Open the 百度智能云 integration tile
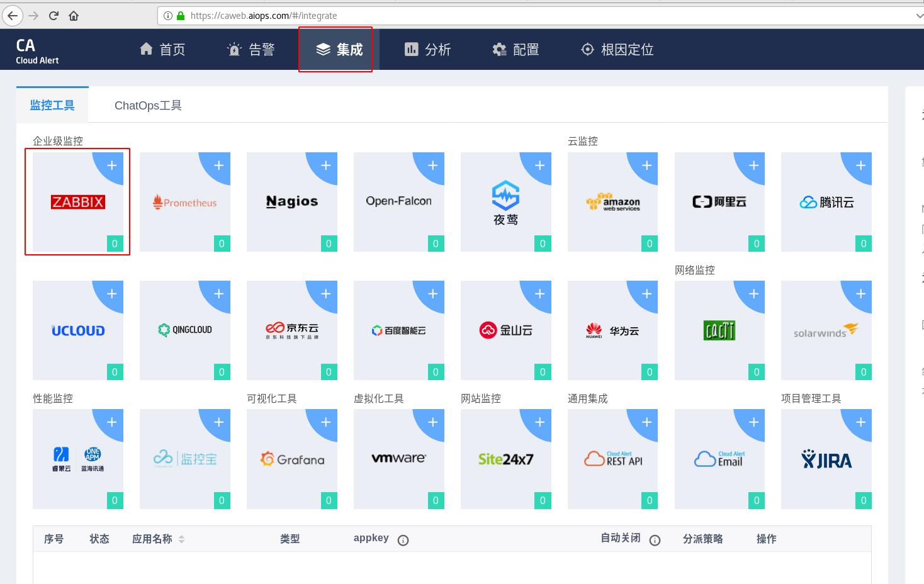 (399, 330)
